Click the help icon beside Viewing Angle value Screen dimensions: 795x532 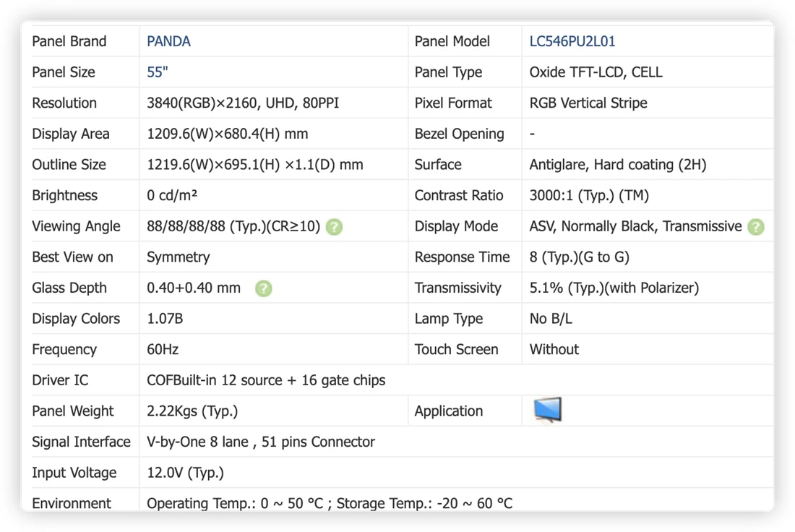click(334, 227)
